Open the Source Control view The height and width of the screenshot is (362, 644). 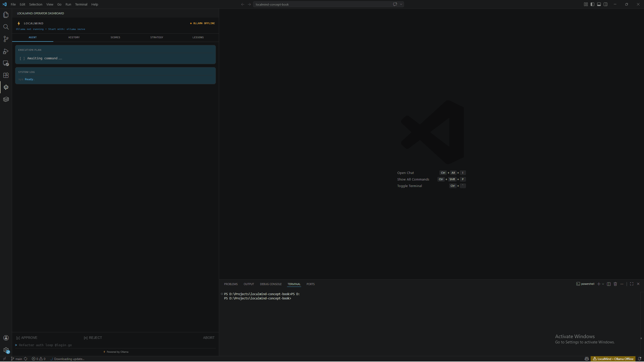click(x=6, y=39)
